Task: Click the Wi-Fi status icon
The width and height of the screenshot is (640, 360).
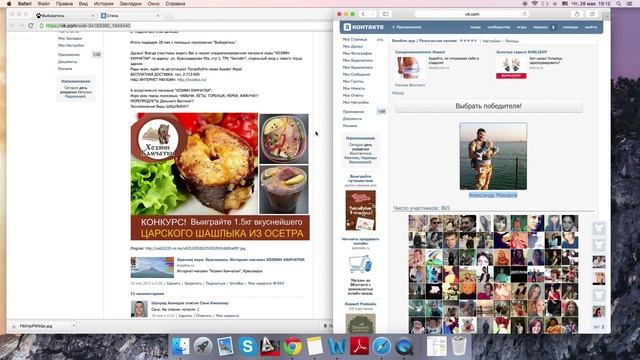Action: point(535,4)
